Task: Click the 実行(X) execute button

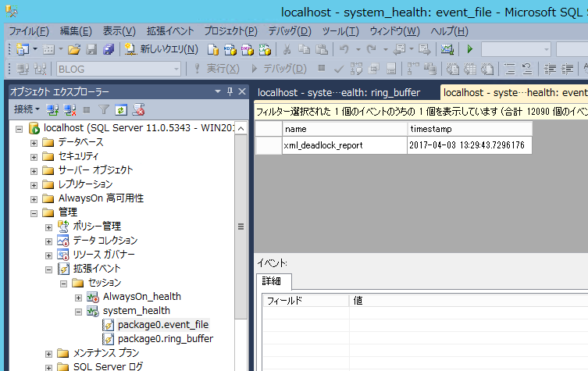Action: click(x=217, y=69)
